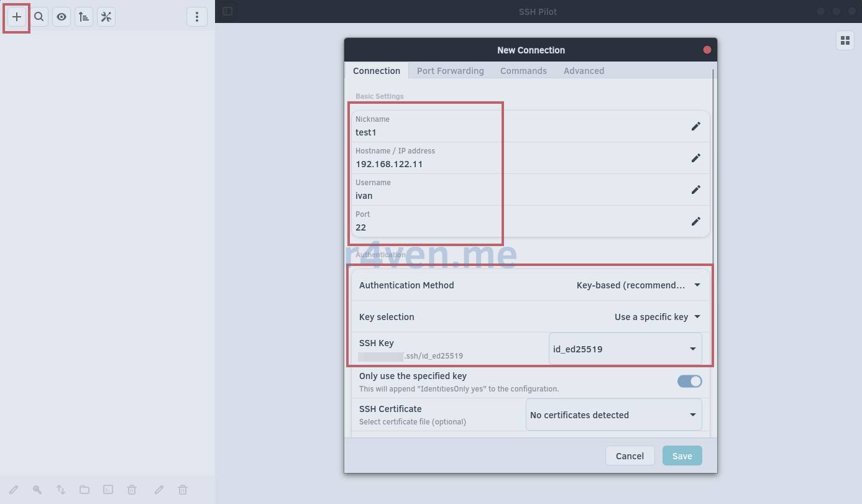This screenshot has width=862, height=504.
Task: Open the three-dot sidebar menu
Action: pos(197,17)
